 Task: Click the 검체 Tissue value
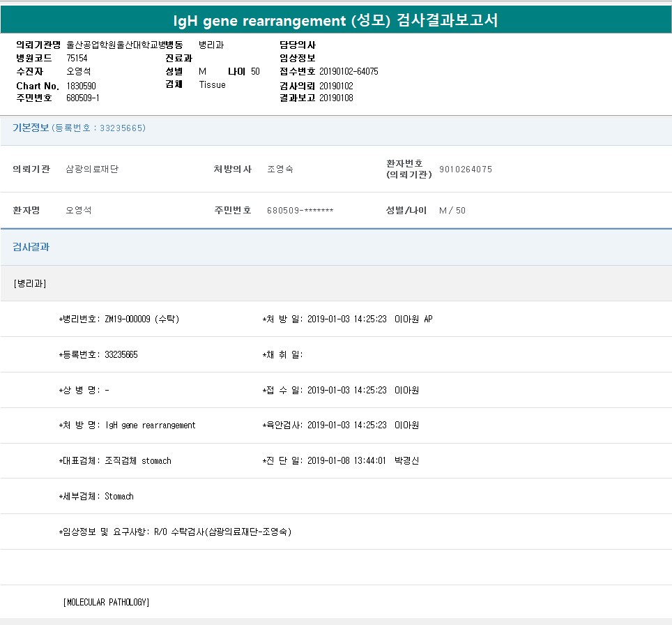click(x=212, y=85)
